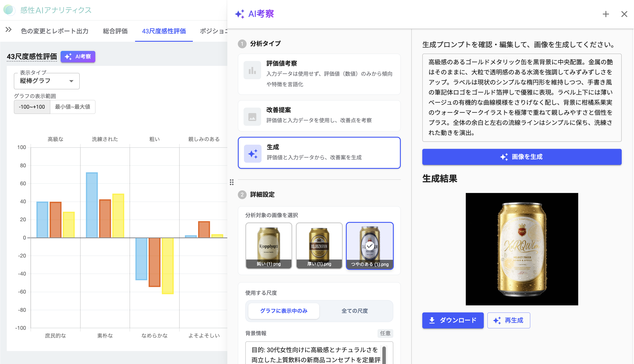Click the 改善提案 image icon

252,117
